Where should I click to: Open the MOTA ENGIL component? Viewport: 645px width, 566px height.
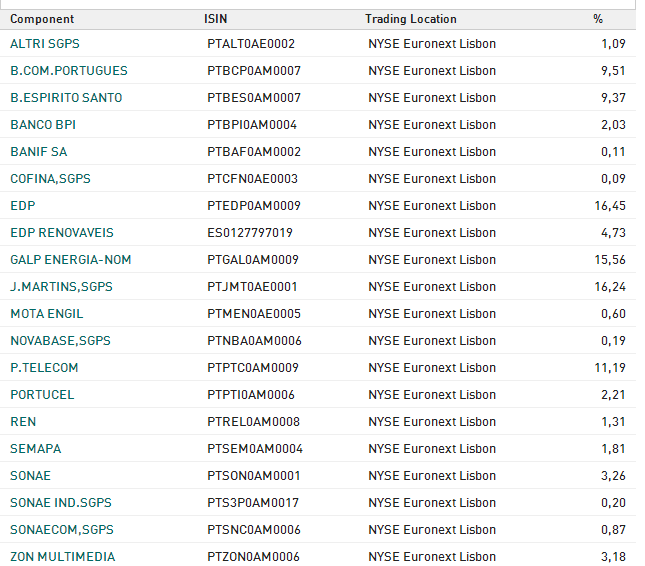click(x=46, y=314)
